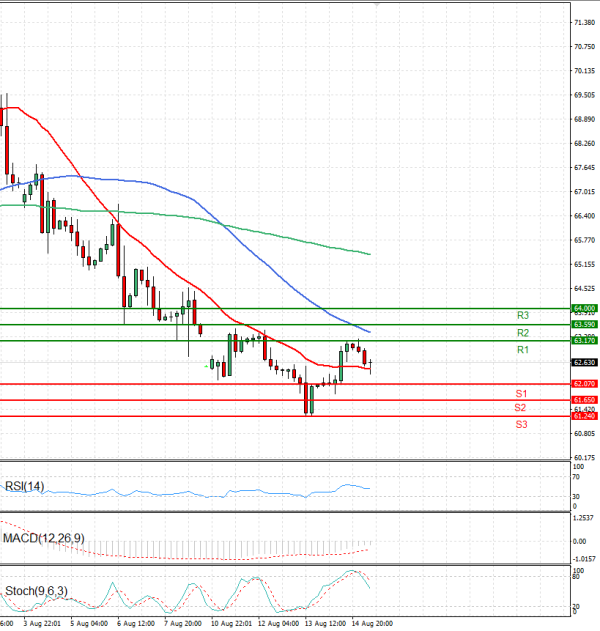Image resolution: width=600 pixels, height=631 pixels.
Task: Click the RSI(14) indicator label
Action: point(25,486)
